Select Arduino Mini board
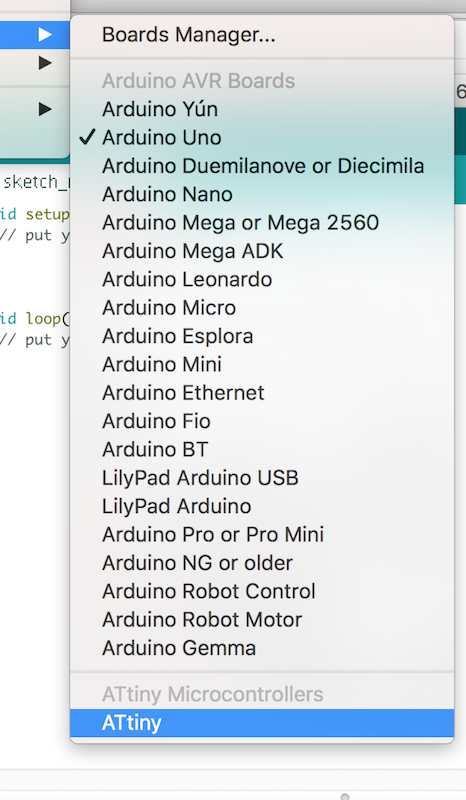Image resolution: width=466 pixels, height=800 pixels. click(262, 364)
